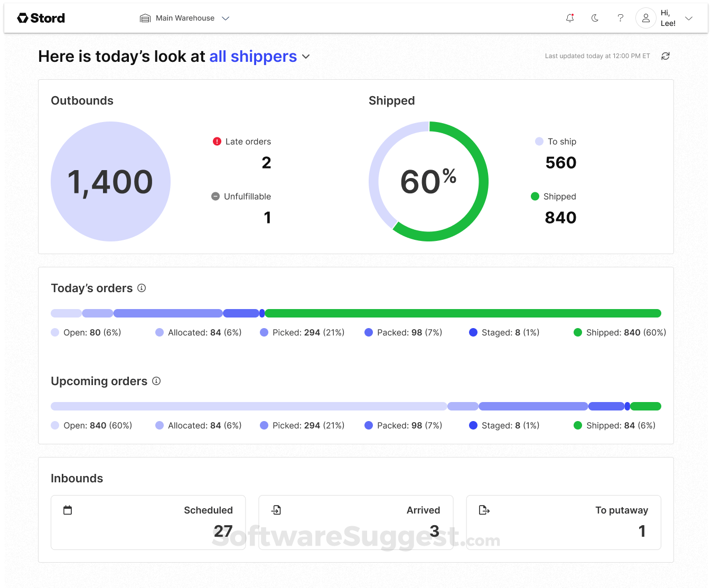Toggle the Picked legend indicator
The width and height of the screenshot is (712, 588).
coord(264,332)
